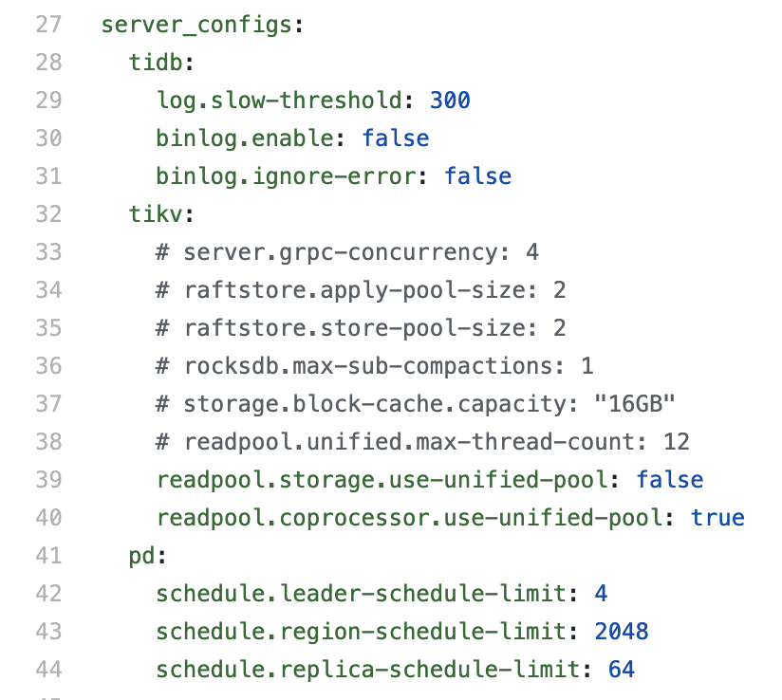Screen dimensions: 782x700
Task: Click line number 27
Action: click(x=49, y=25)
